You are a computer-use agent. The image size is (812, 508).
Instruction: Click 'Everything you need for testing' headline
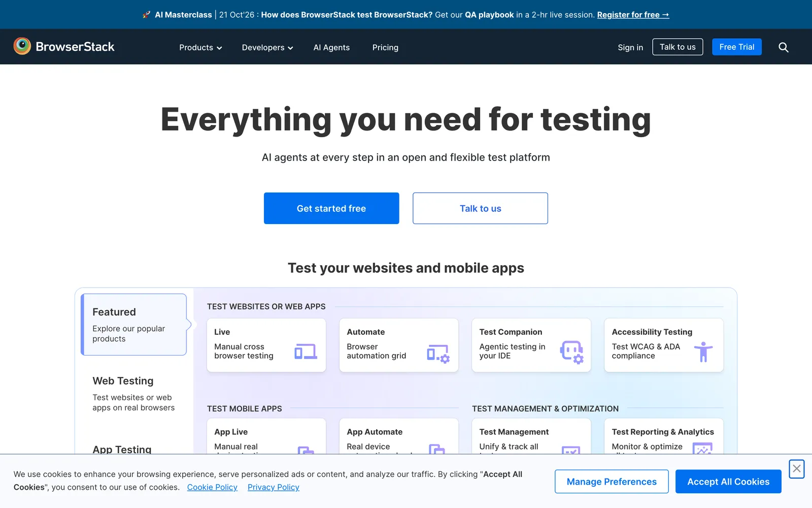pyautogui.click(x=406, y=120)
